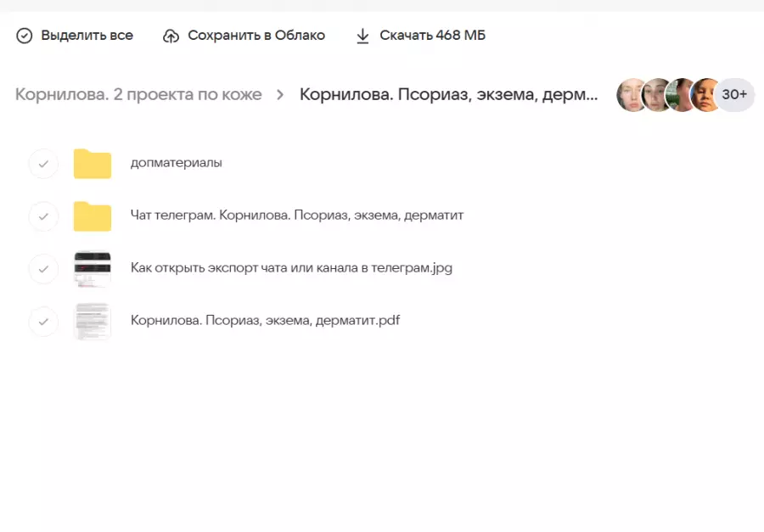Click the Сохранить в Облако label
The image size is (764, 532).
click(x=257, y=35)
